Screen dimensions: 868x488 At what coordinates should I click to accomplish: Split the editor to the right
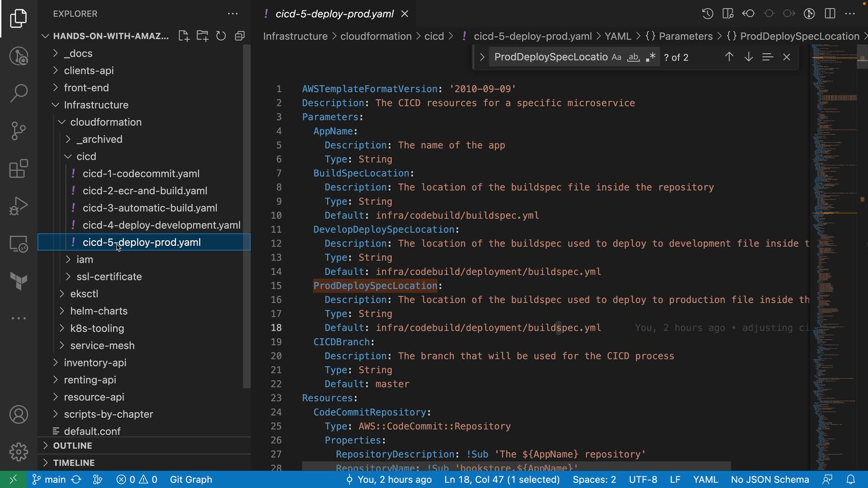[830, 14]
